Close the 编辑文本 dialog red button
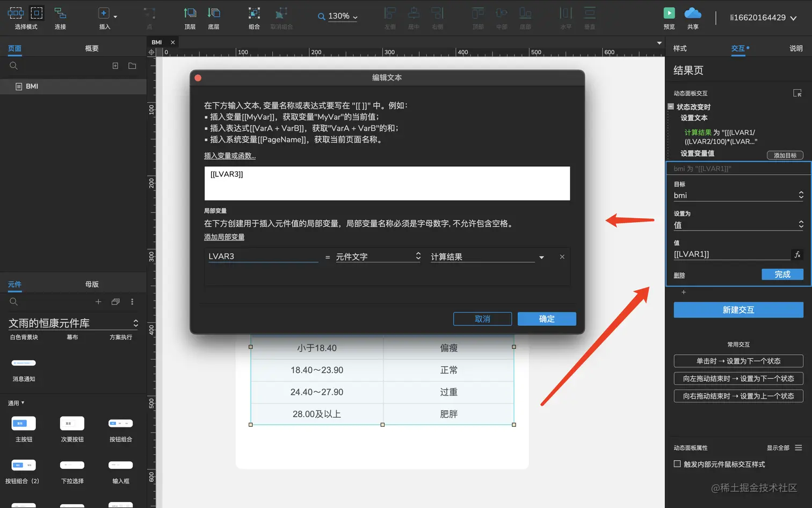The image size is (812, 508). coord(198,78)
